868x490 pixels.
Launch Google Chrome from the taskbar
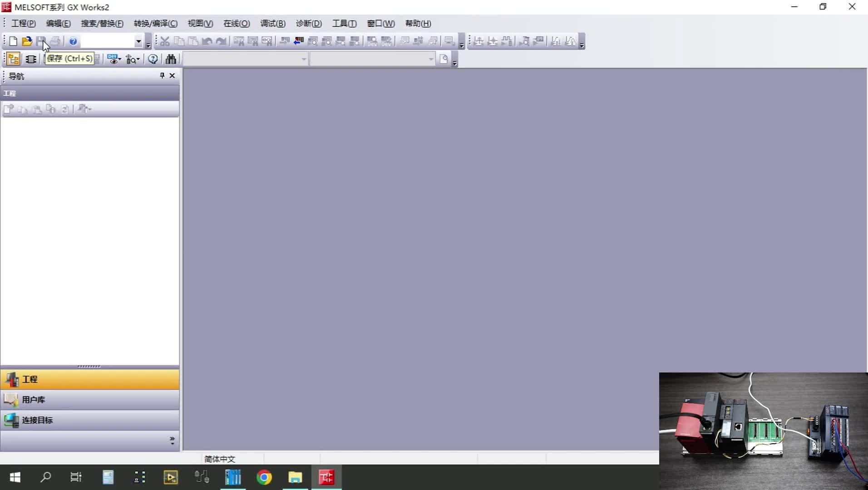[264, 477]
